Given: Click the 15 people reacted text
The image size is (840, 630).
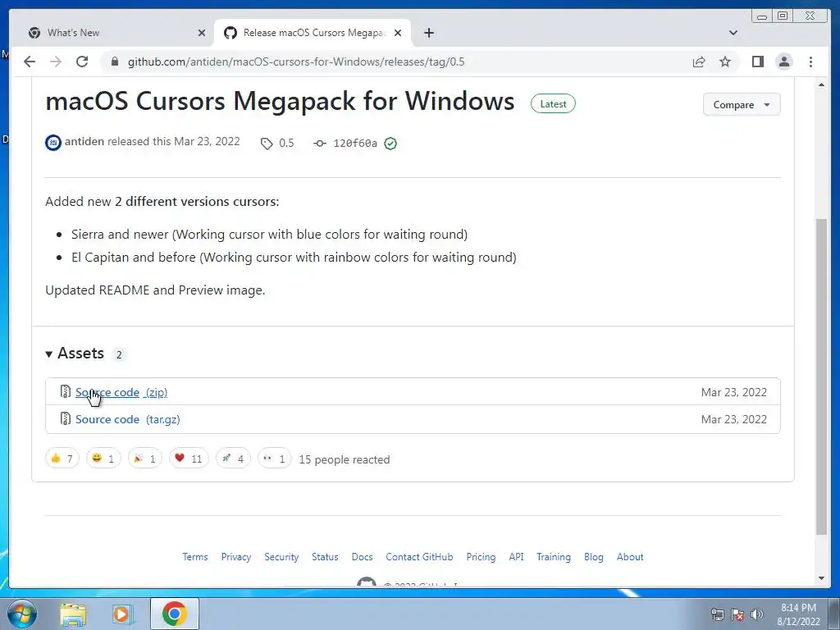Looking at the screenshot, I should 345,459.
